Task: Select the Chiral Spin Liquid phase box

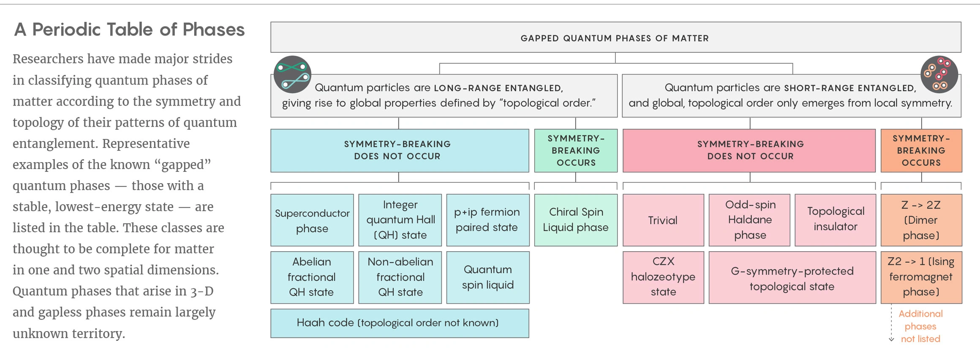Action: coord(576,220)
